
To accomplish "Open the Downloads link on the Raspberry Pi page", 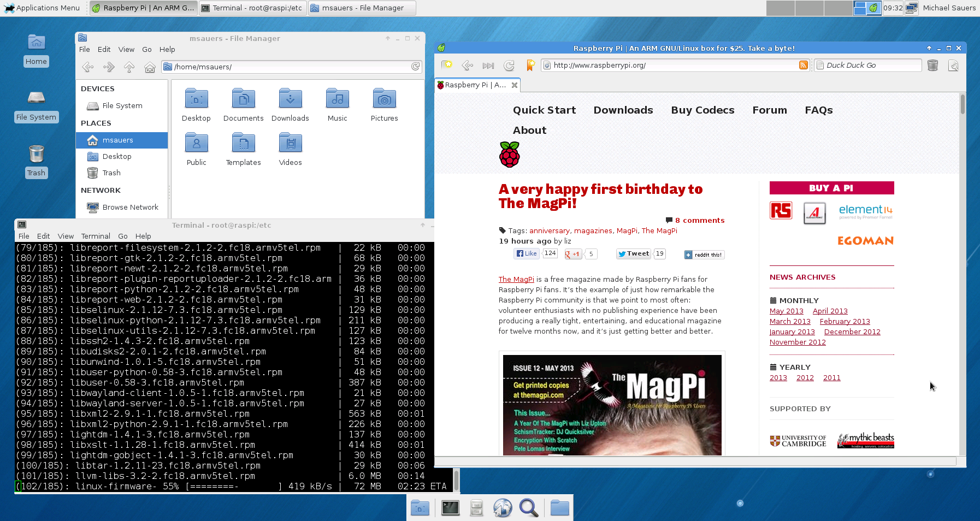I will click(623, 110).
